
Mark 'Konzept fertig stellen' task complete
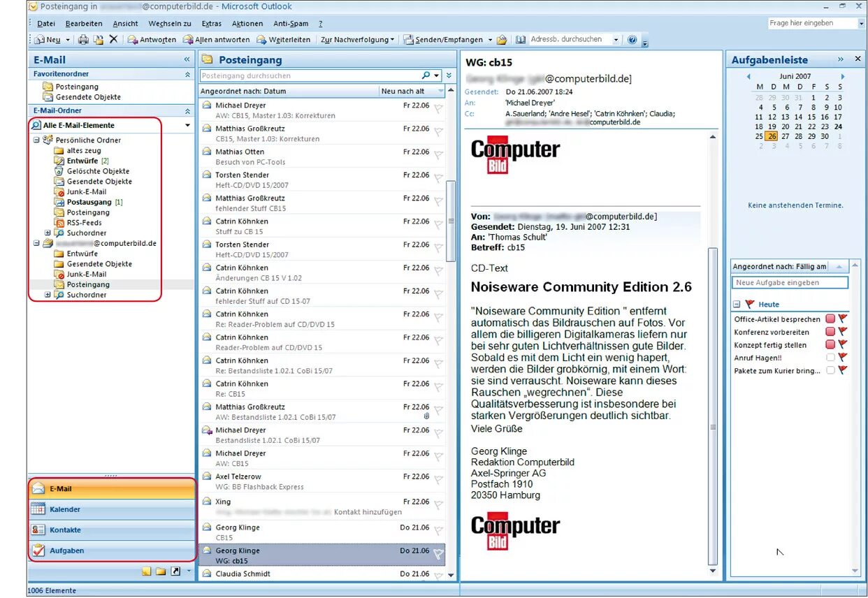(x=830, y=345)
